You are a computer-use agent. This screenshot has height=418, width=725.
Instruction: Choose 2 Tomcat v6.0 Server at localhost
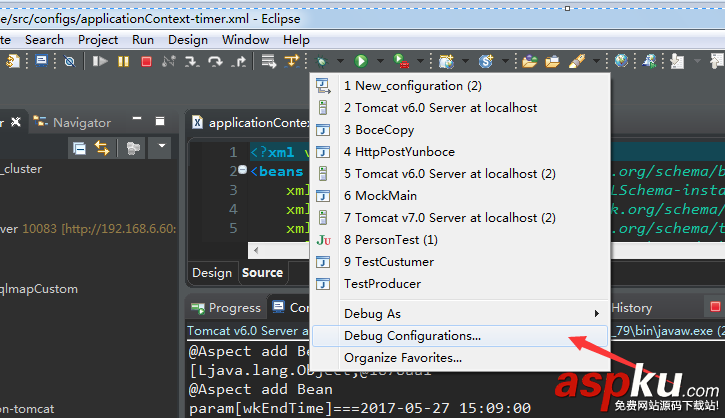[x=460, y=108]
